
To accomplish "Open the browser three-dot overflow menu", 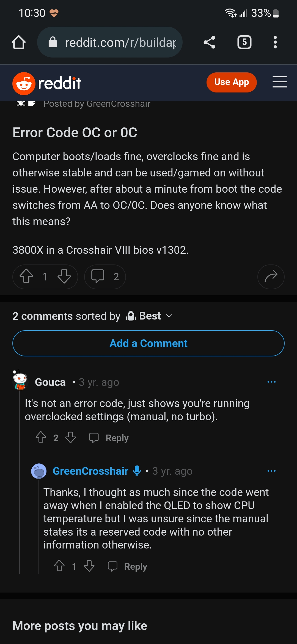I will pos(275,42).
